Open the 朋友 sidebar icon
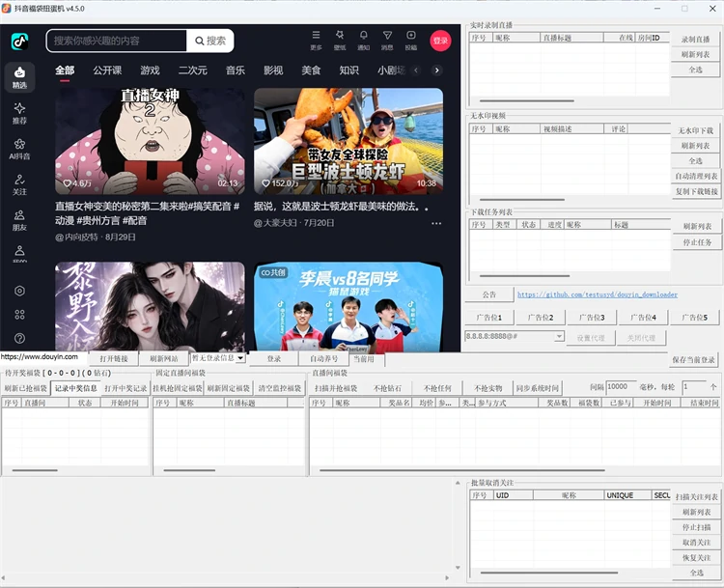 19,220
